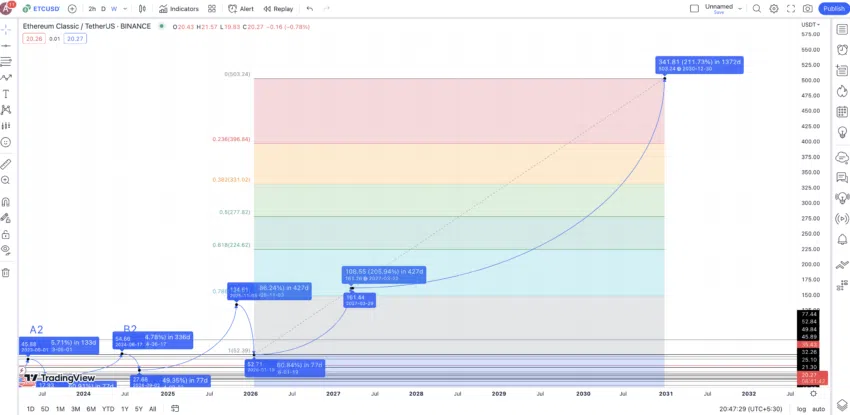
Task: Toggle stay in drawing mode
Action: click(x=6, y=218)
